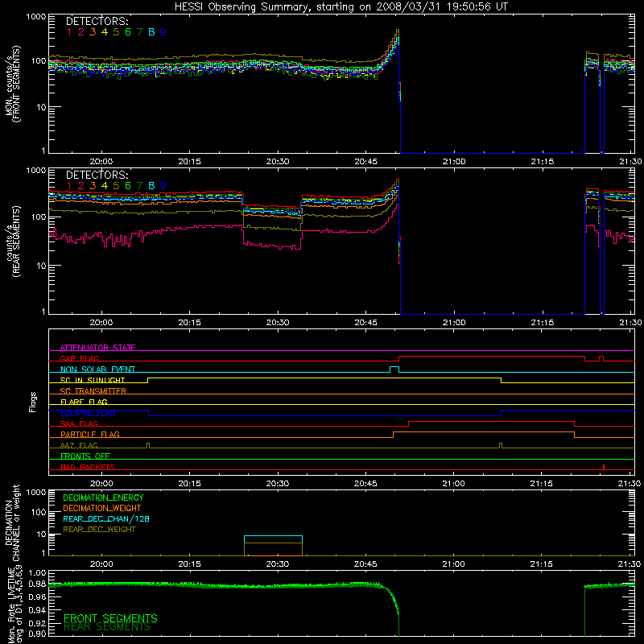Select blue detector number 9 in rear segments legend

tap(163, 186)
